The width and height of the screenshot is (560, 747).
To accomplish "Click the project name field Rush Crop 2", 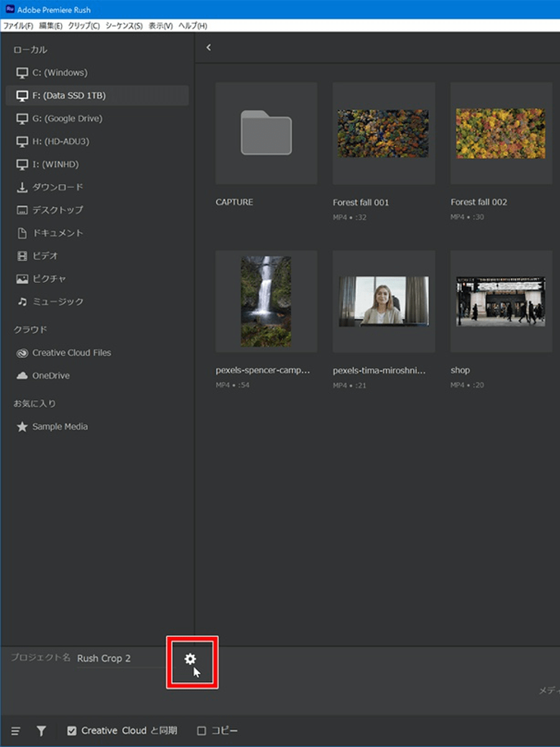I will 121,659.
